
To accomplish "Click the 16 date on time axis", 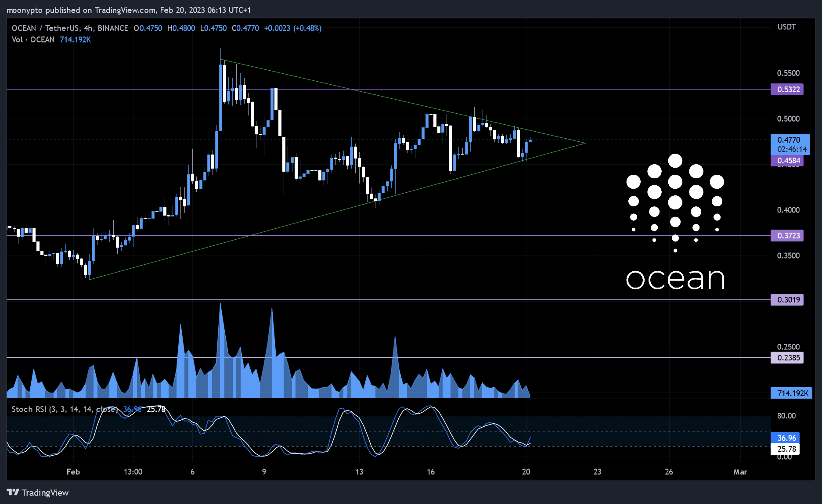I will pyautogui.click(x=431, y=472).
